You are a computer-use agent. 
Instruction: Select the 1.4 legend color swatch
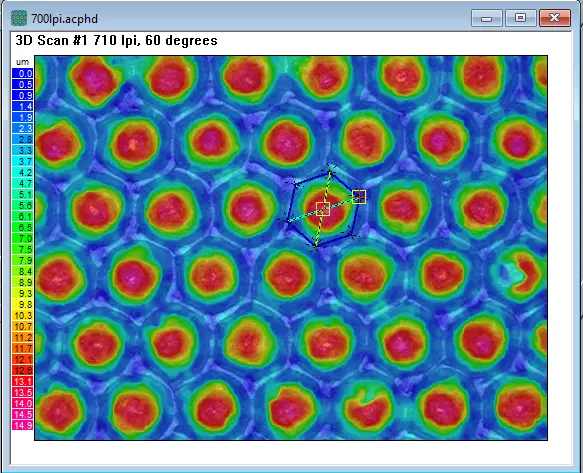(22, 106)
